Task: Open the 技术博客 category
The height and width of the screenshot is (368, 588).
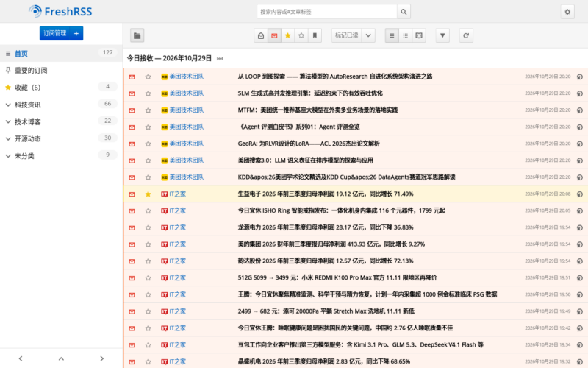Action: pos(28,121)
